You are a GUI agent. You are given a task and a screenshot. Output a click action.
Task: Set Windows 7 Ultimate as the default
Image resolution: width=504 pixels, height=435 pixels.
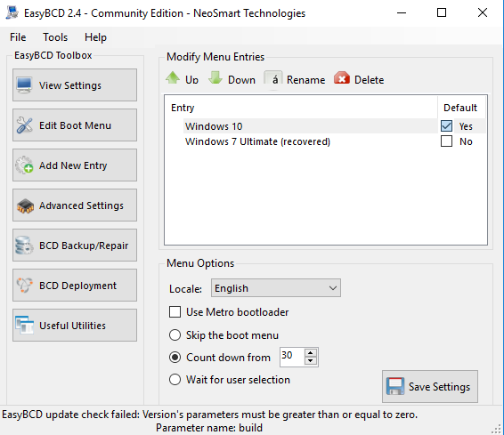(x=446, y=141)
